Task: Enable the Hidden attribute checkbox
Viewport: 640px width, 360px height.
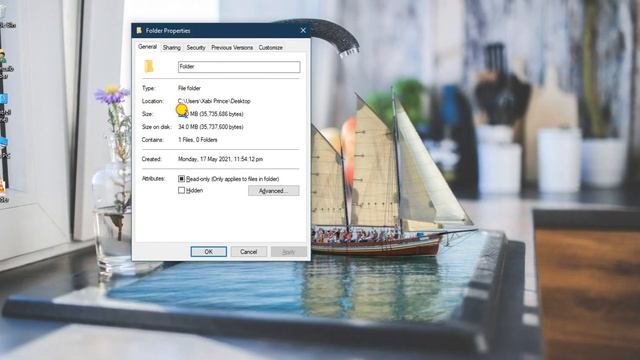Action: 182,190
